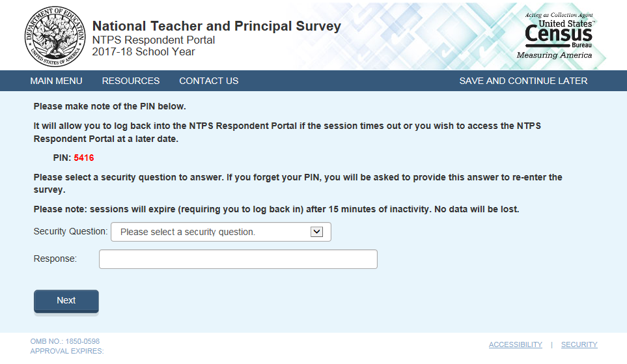Select CONTACT US in the navigation bar
Screen dimensions: 627x364
click(x=209, y=81)
